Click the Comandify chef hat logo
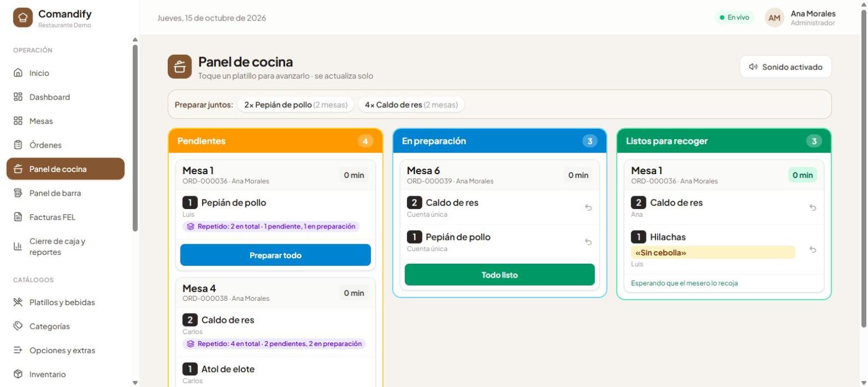 tap(23, 18)
